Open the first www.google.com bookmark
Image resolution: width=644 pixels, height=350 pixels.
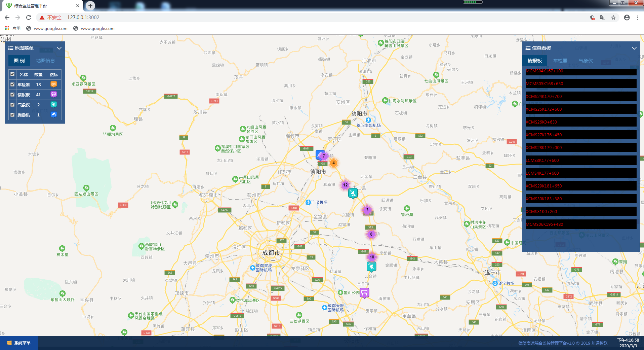(47, 29)
